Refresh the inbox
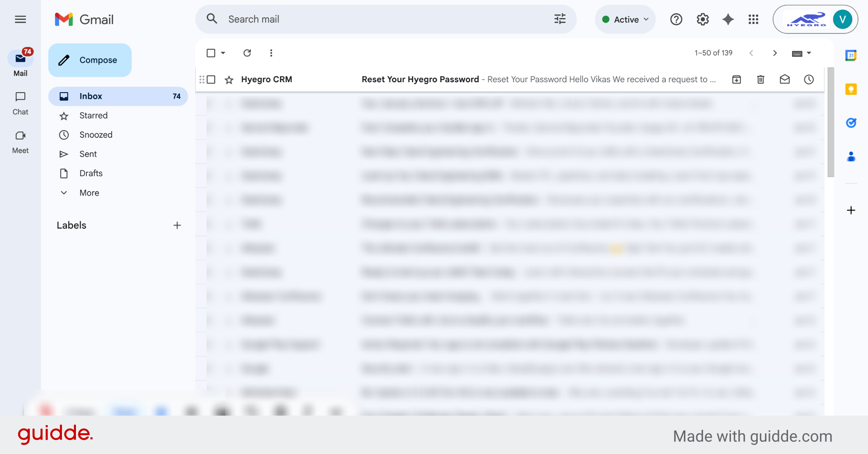 click(247, 53)
